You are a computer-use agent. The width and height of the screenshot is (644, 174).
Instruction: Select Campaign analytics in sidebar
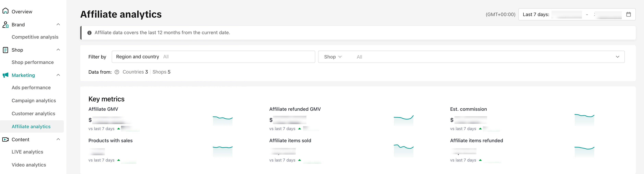(34, 101)
